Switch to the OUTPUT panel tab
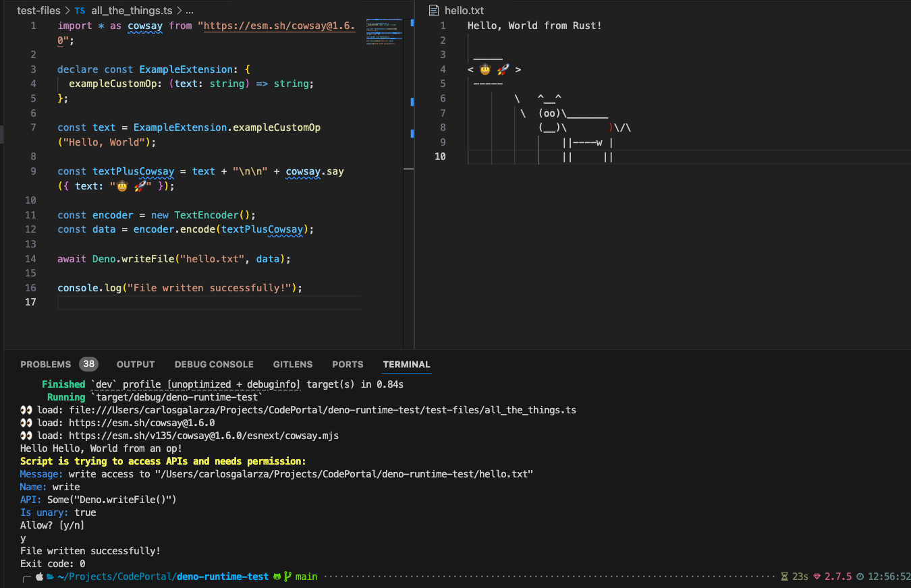Screen dimensions: 911x588 point(136,364)
